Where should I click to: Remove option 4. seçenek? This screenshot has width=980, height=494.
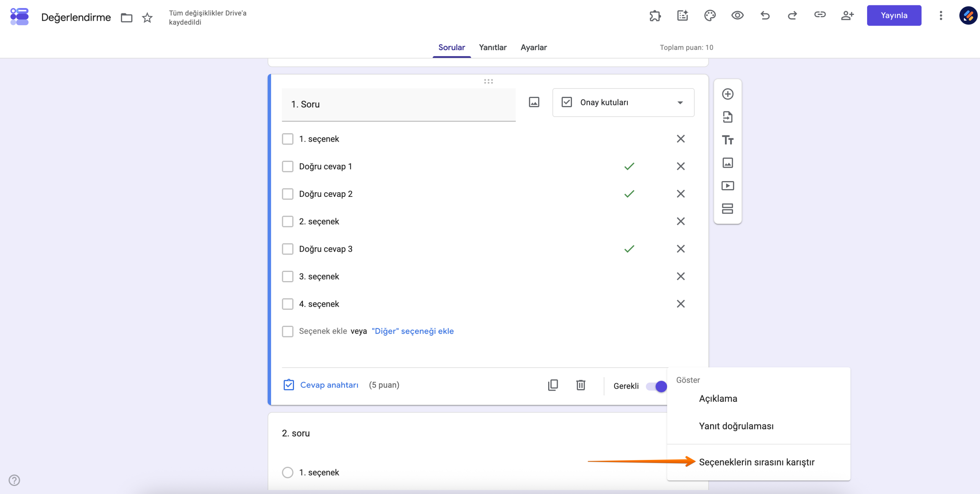pyautogui.click(x=680, y=304)
